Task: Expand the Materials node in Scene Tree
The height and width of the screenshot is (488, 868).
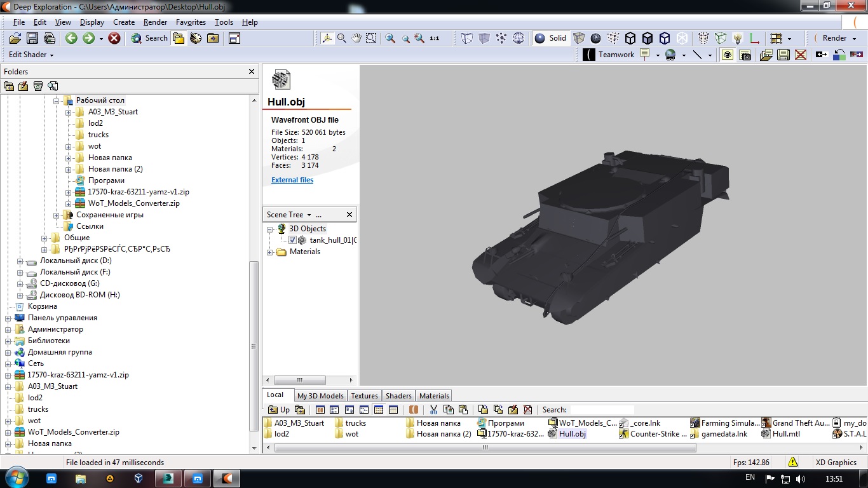Action: (270, 252)
